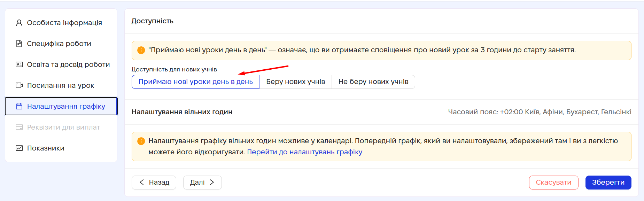Click the card icon beside Реквізити для виплат

(19, 127)
